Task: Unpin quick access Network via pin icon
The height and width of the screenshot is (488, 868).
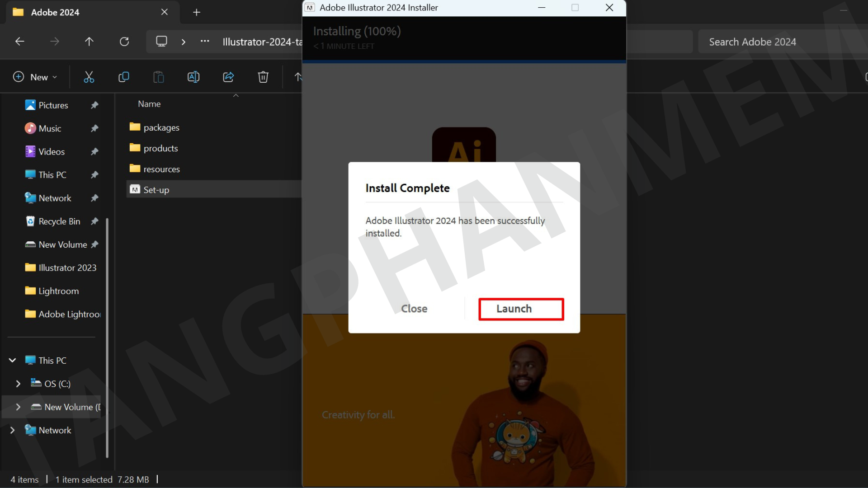Action: [x=94, y=198]
